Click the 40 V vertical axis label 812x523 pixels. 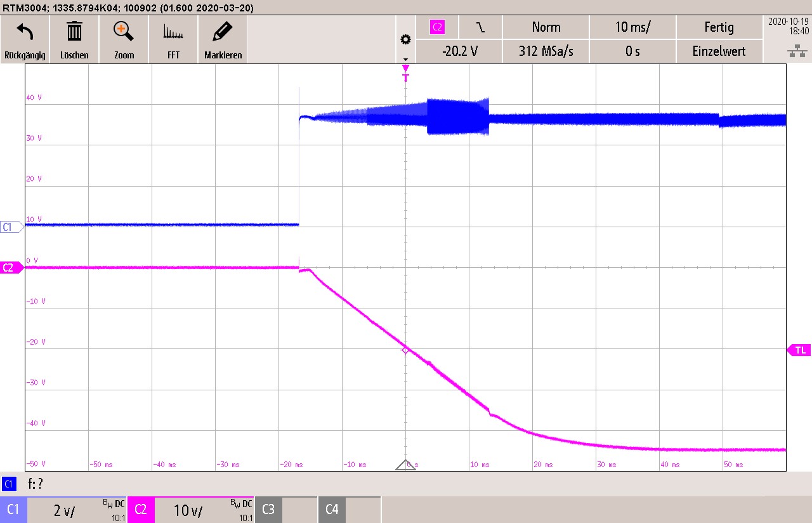[x=34, y=98]
